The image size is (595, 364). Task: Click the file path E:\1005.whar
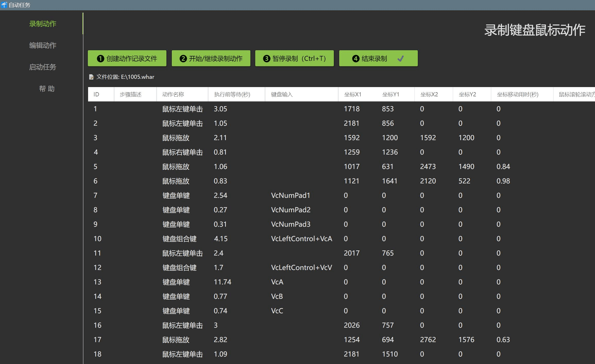pos(138,77)
